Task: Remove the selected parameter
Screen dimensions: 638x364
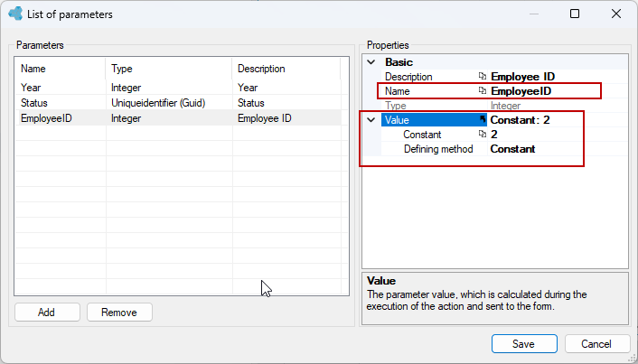Action: click(119, 312)
